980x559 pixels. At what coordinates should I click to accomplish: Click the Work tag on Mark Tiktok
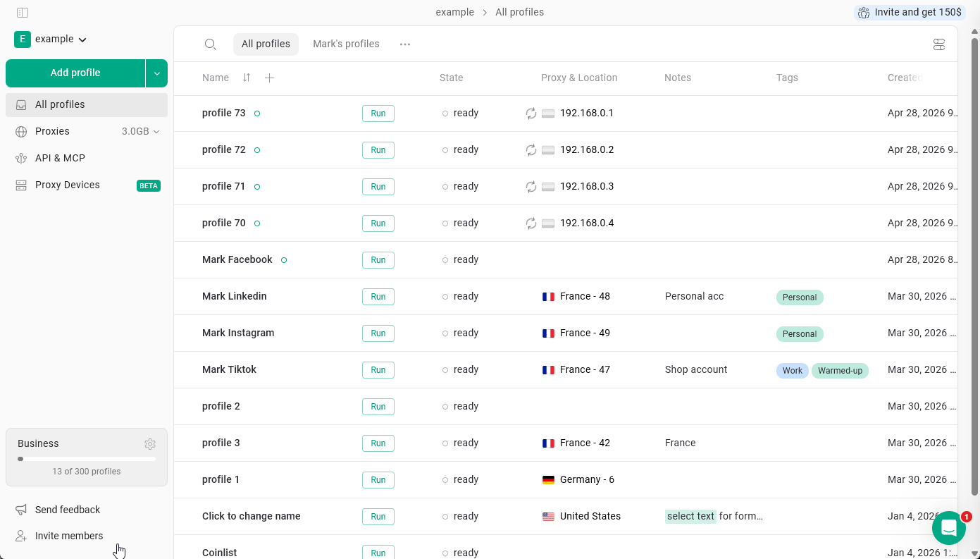point(793,371)
